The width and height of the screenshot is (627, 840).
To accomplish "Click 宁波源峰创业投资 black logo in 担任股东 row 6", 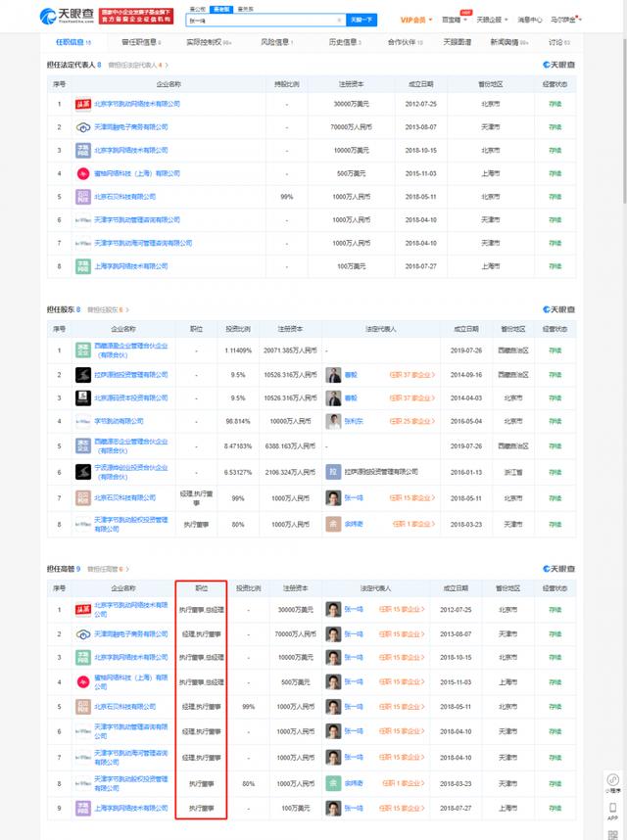I will click(x=82, y=472).
